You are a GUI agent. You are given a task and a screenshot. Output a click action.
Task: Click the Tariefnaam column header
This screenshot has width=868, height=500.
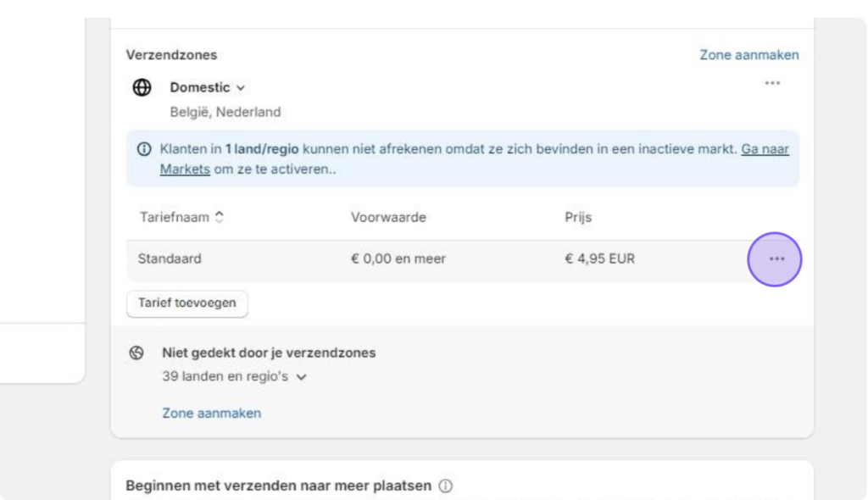pos(175,217)
